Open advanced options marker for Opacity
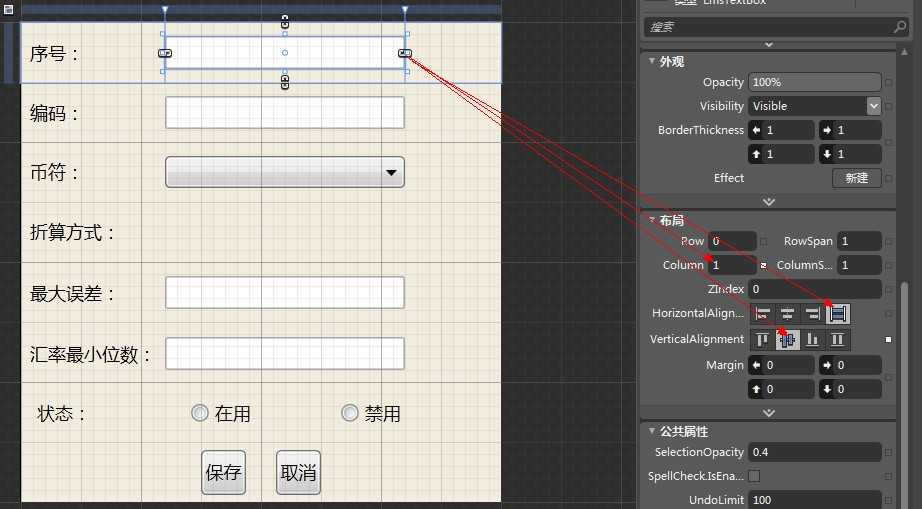This screenshot has width=922, height=509. (888, 82)
